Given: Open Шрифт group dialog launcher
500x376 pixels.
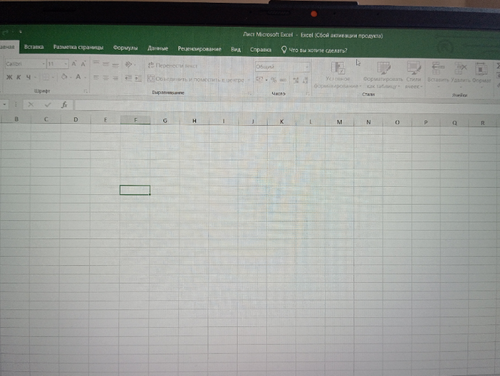Looking at the screenshot, I should pos(86,91).
